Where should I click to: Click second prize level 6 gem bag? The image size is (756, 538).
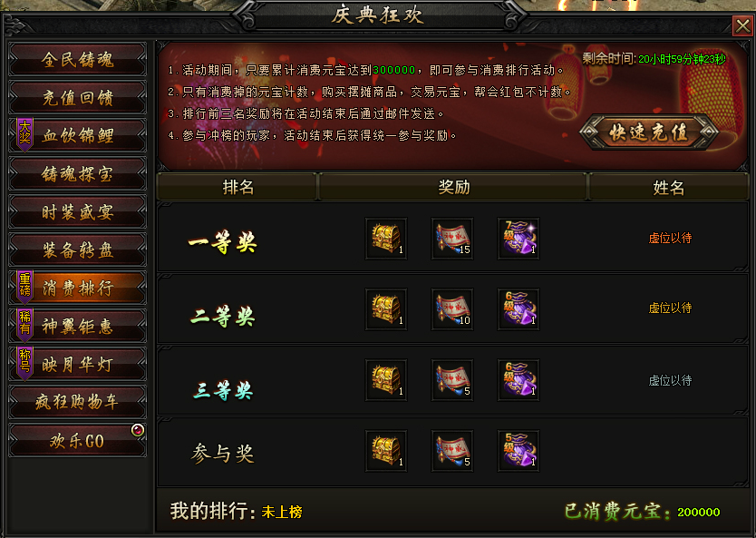click(519, 309)
